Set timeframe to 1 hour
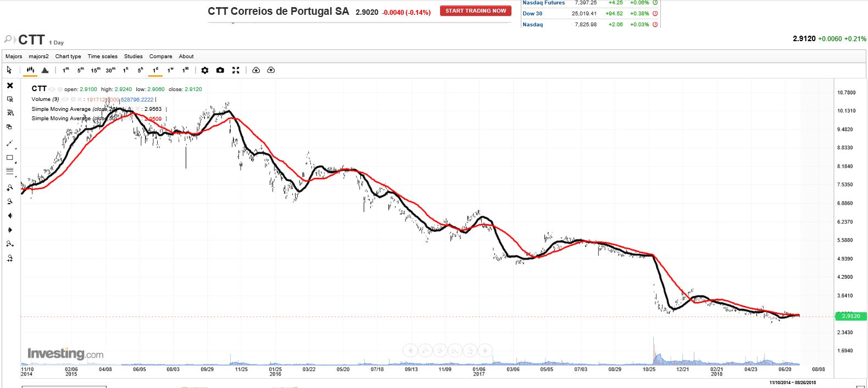The height and width of the screenshot is (388, 868). tap(126, 70)
